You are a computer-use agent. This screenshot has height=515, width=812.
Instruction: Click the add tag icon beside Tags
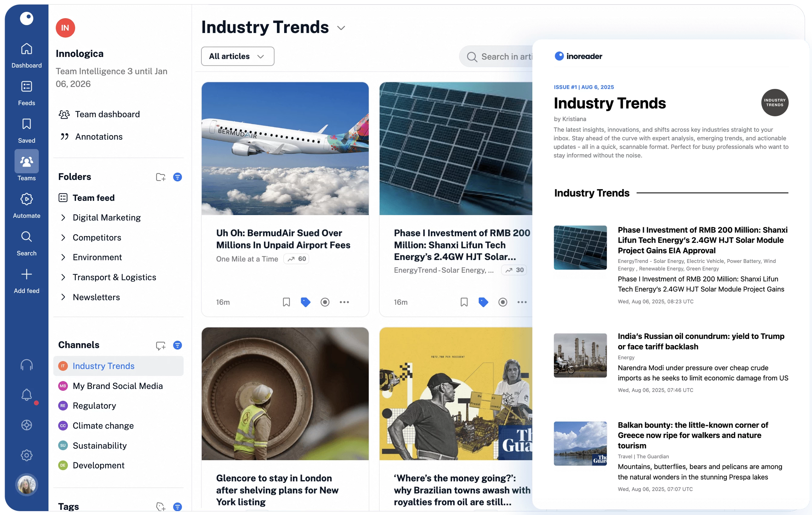[x=161, y=507]
